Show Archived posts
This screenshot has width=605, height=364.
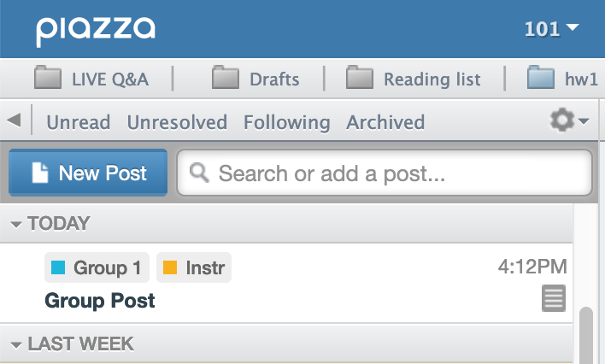click(x=385, y=122)
